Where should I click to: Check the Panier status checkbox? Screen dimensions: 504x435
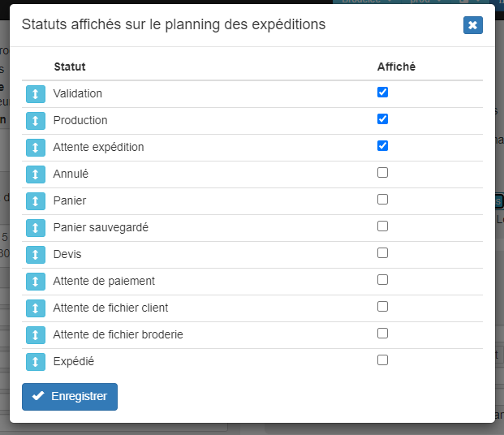[x=382, y=200]
